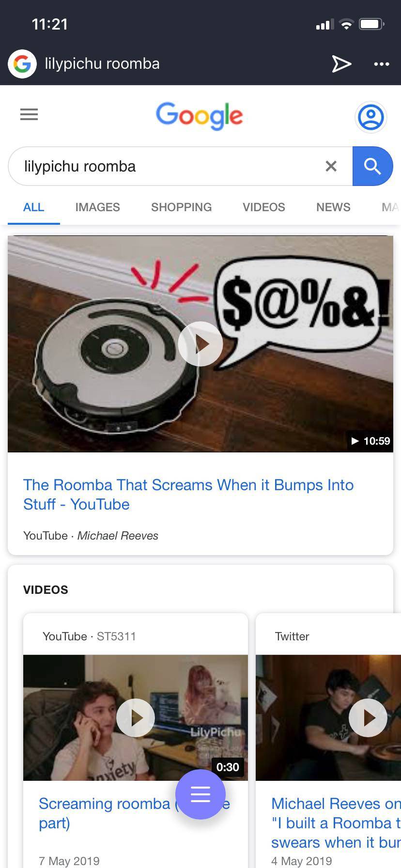Switch to the Shopping tab

pos(182,207)
